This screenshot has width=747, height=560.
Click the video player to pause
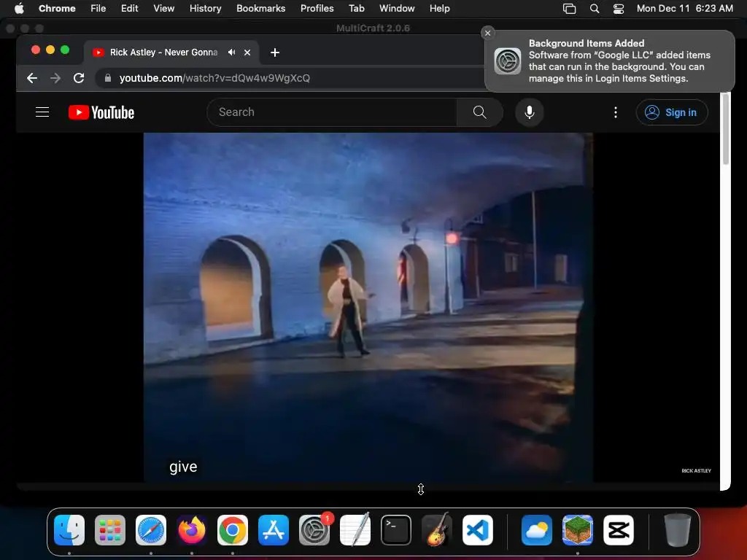pos(368,307)
